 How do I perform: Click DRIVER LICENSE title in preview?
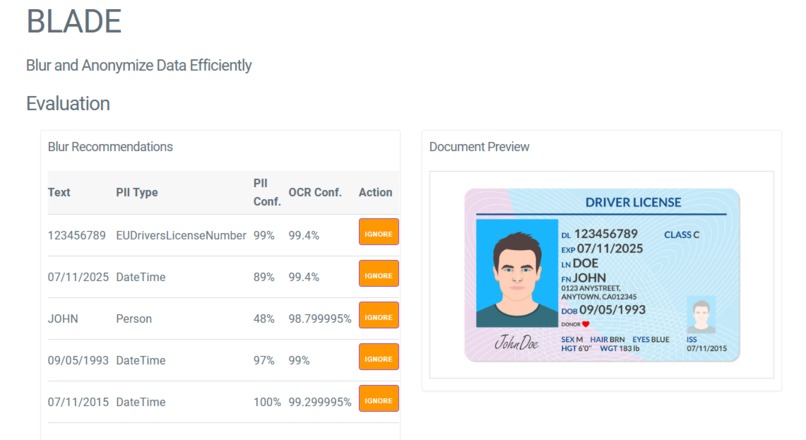pyautogui.click(x=633, y=203)
